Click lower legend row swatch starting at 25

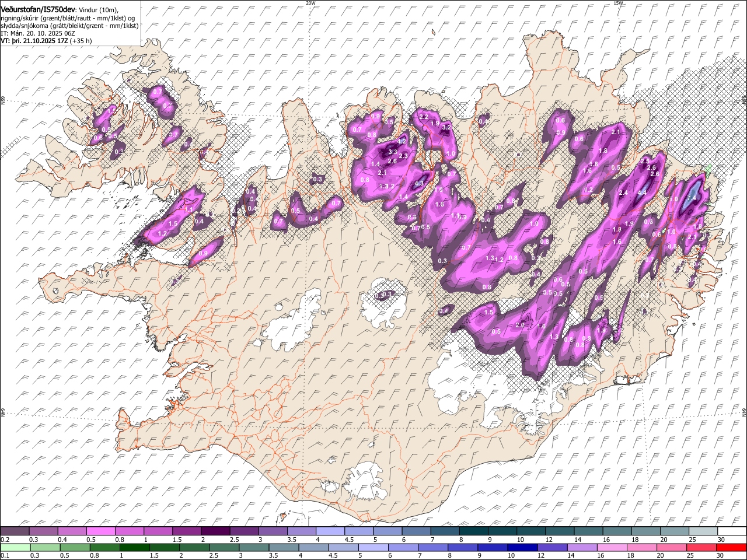[x=701, y=547]
